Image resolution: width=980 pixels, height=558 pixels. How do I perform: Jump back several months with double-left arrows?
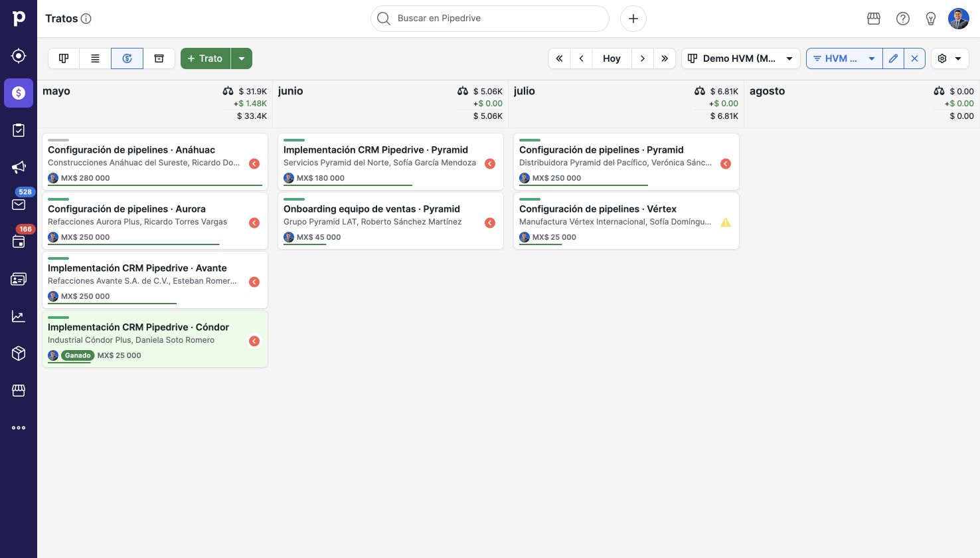point(559,58)
